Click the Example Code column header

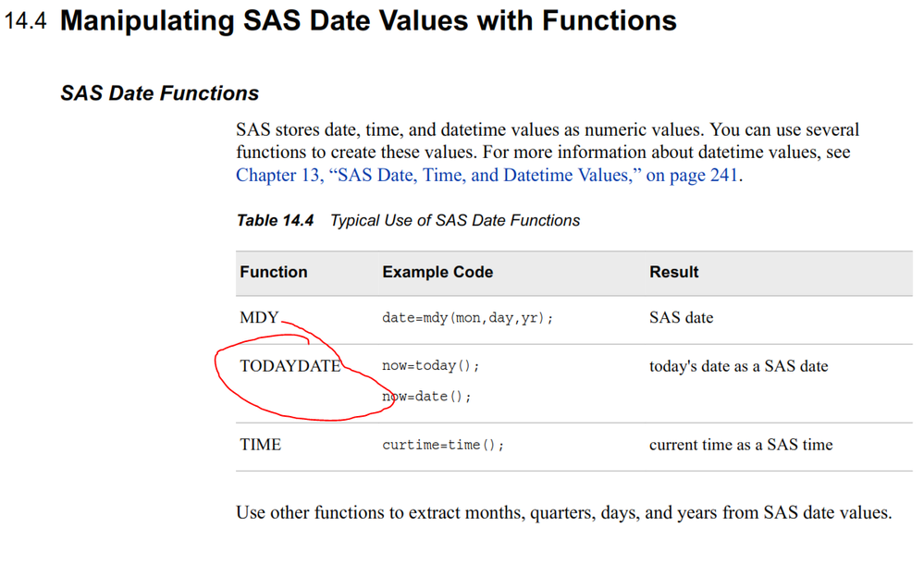click(437, 272)
